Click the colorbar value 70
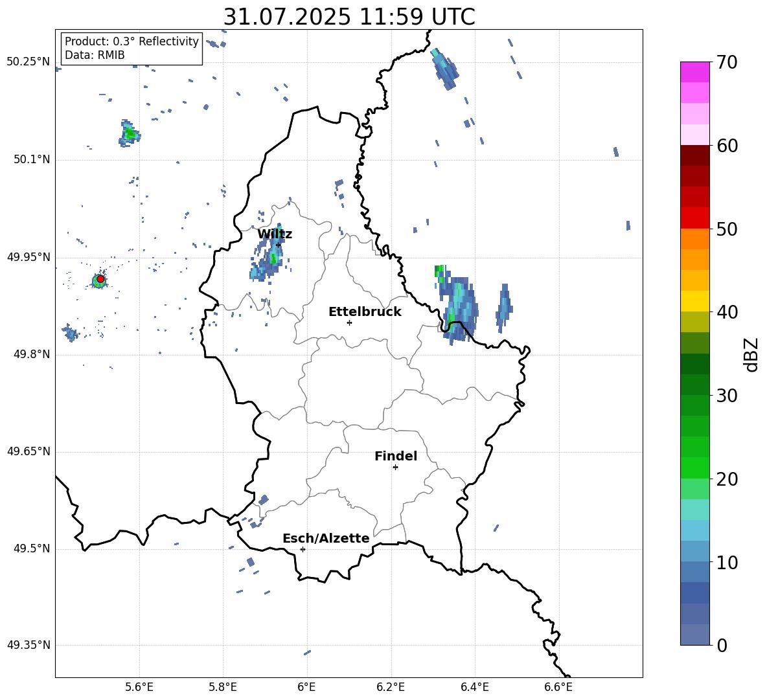The width and height of the screenshot is (767, 700). 727,62
